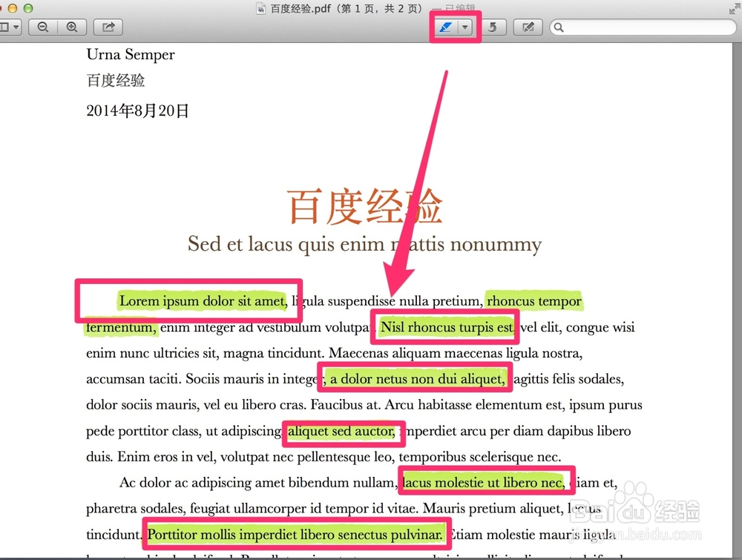Click the rotate button
Screen dimensions: 742x560
pos(493,27)
